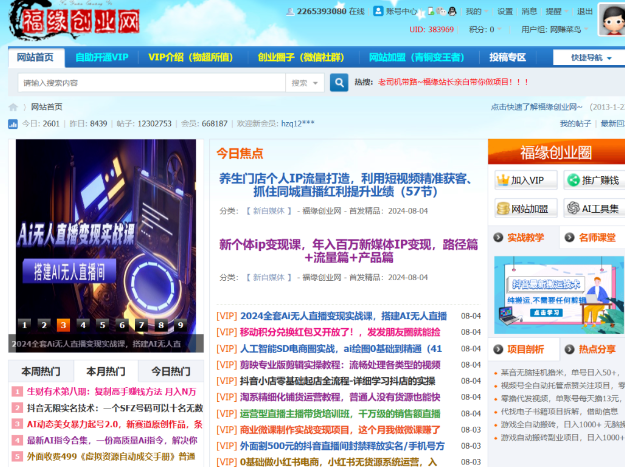Image resolution: width=625 pixels, height=467 pixels.
Task: Select slide number 5 on the banner
Action: click(102, 325)
